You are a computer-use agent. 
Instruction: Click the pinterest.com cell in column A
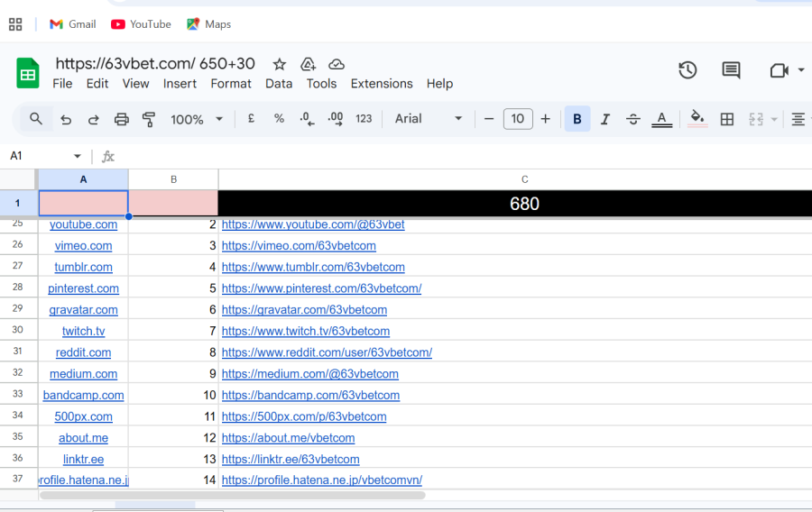(83, 288)
